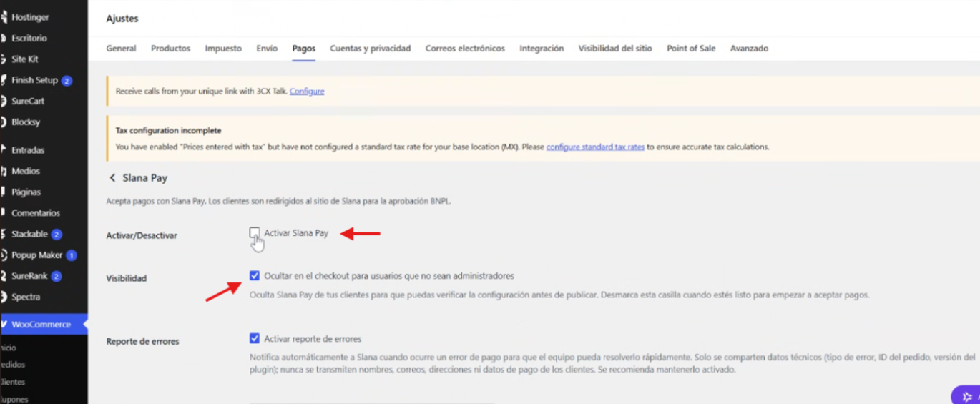Uncheck Activar reporte de errores checkbox
980x404 pixels.
[255, 338]
